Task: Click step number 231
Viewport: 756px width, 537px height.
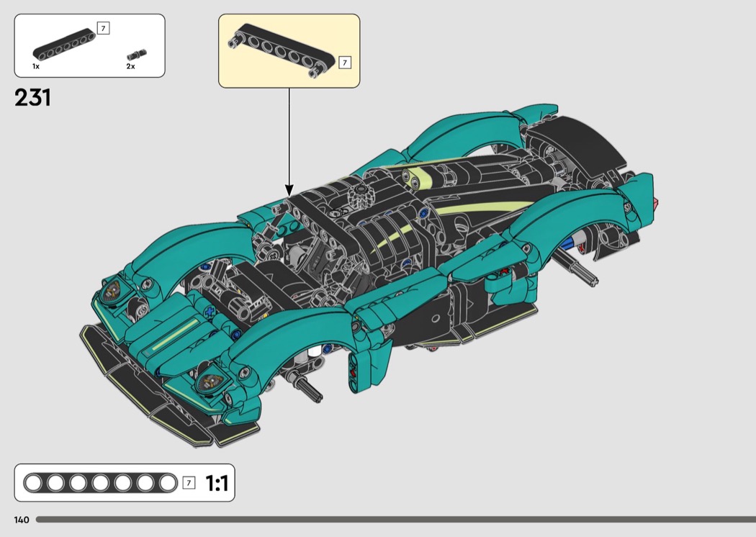Action: coord(32,98)
